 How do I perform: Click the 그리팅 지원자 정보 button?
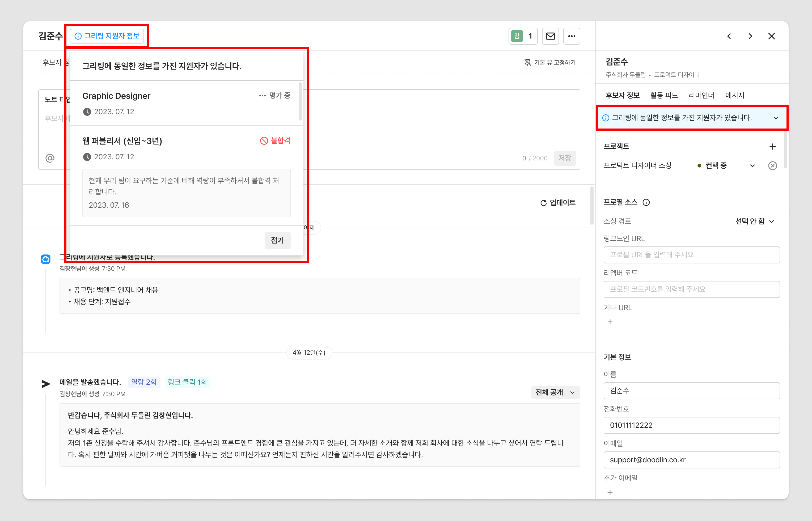coord(107,36)
